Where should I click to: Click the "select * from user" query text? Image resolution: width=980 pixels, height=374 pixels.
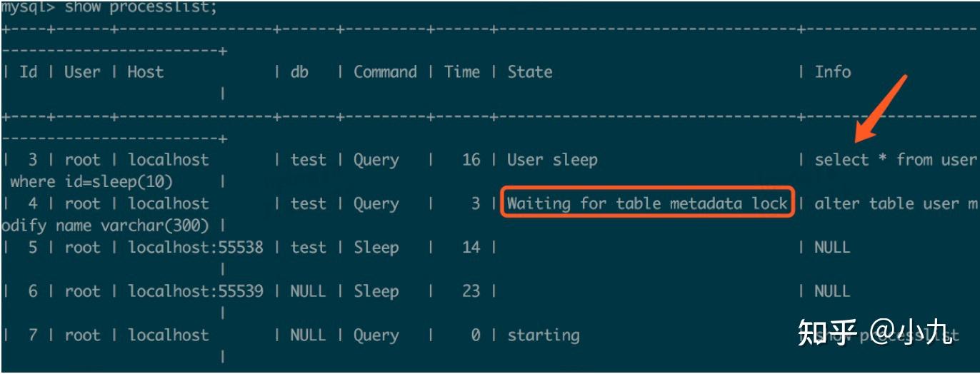pyautogui.click(x=895, y=159)
